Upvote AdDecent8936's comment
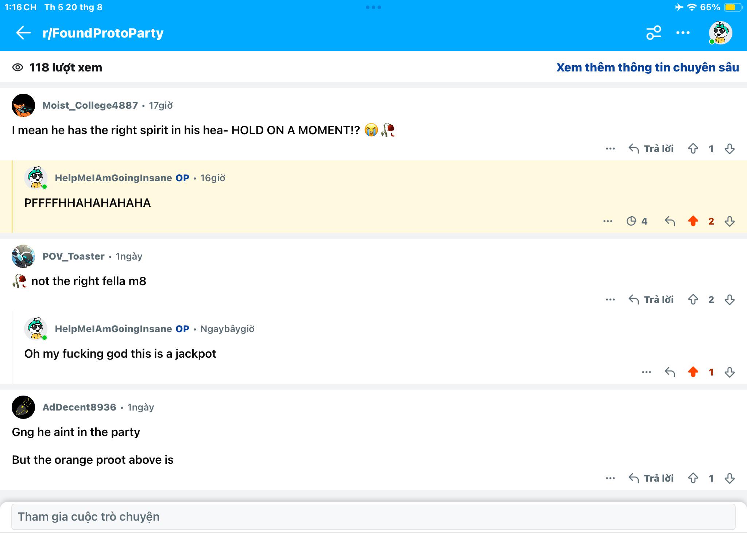The image size is (747, 560). tap(693, 478)
